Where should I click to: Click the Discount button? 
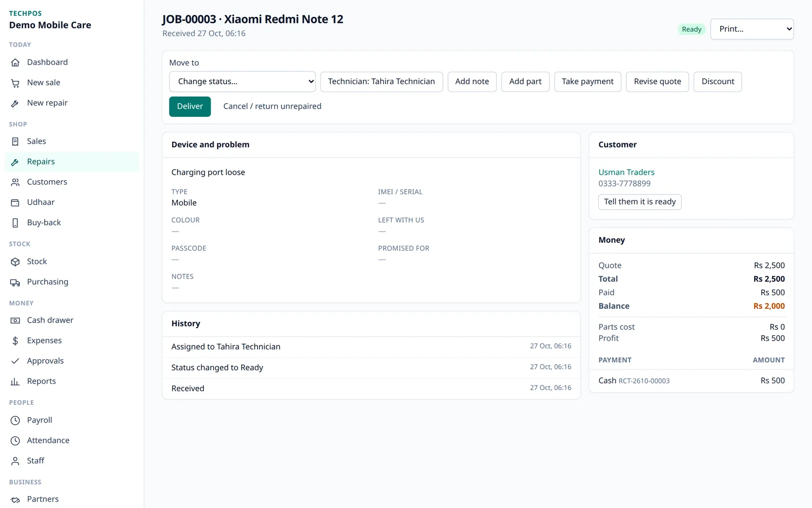click(x=718, y=82)
